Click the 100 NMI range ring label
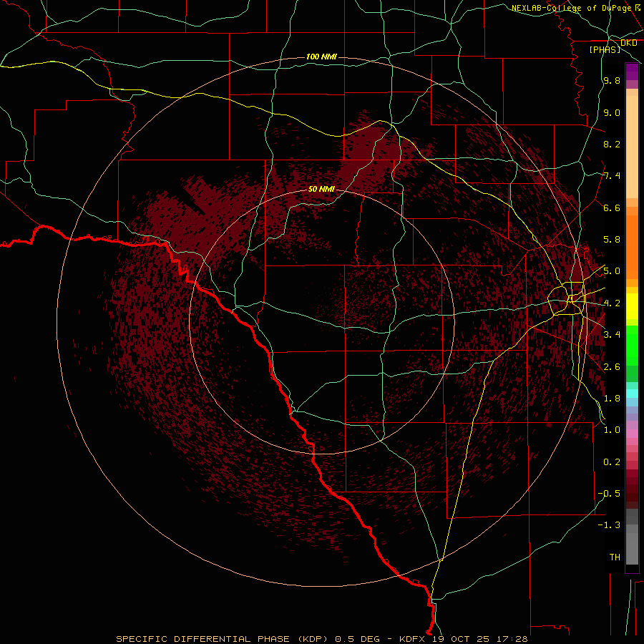644x644 pixels. coord(321,57)
